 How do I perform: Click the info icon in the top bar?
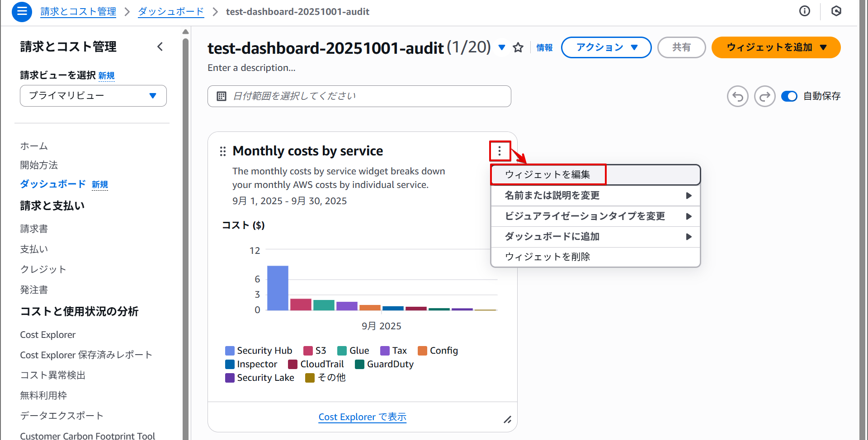tap(805, 11)
